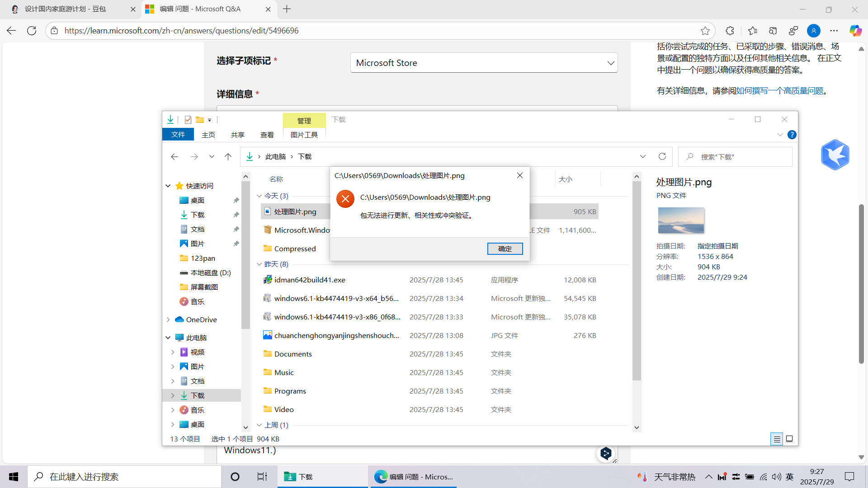Open the address bar dropdown in File Explorer
Viewport: 868px width, 488px height.
click(x=643, y=156)
